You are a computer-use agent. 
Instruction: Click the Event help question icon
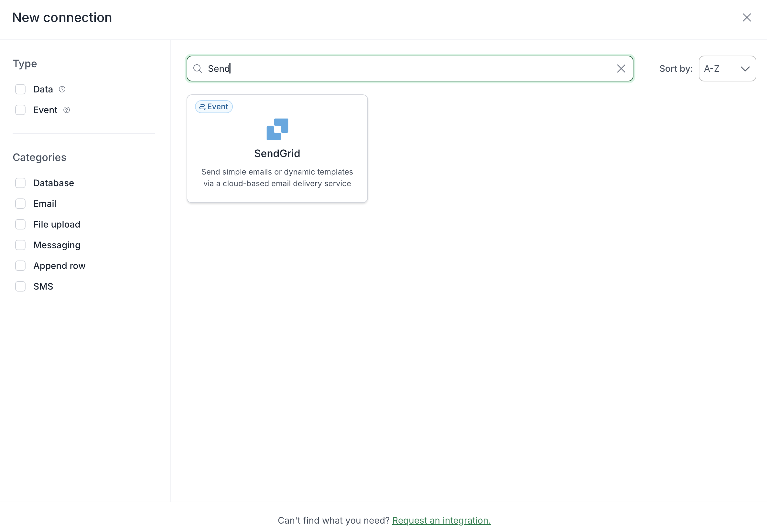(67, 110)
